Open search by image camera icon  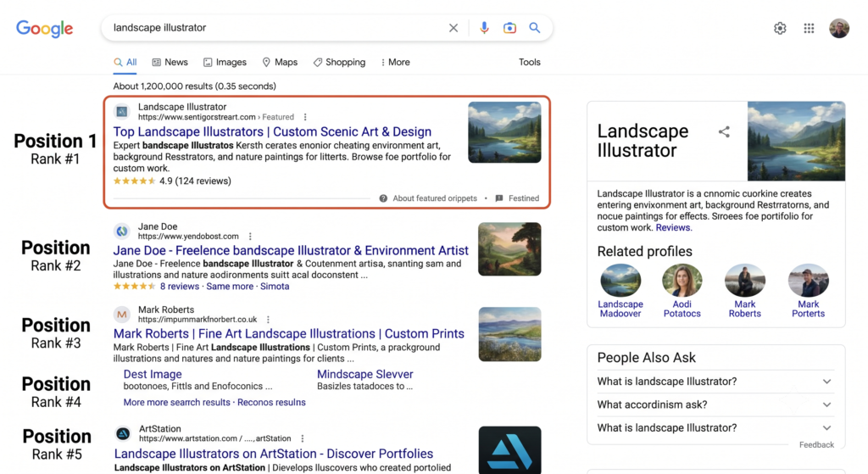[x=509, y=28]
